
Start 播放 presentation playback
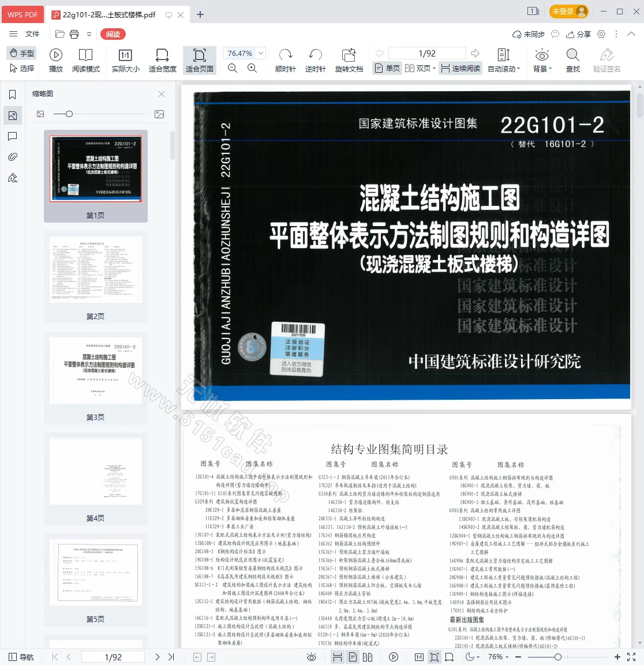[55, 60]
